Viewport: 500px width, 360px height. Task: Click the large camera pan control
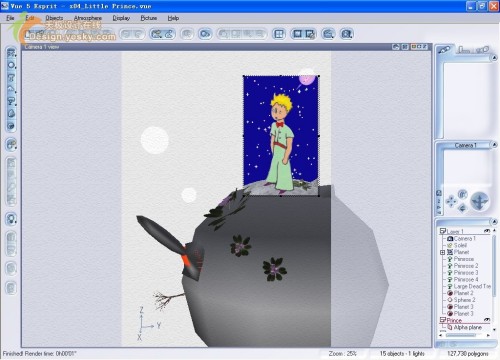click(x=480, y=201)
